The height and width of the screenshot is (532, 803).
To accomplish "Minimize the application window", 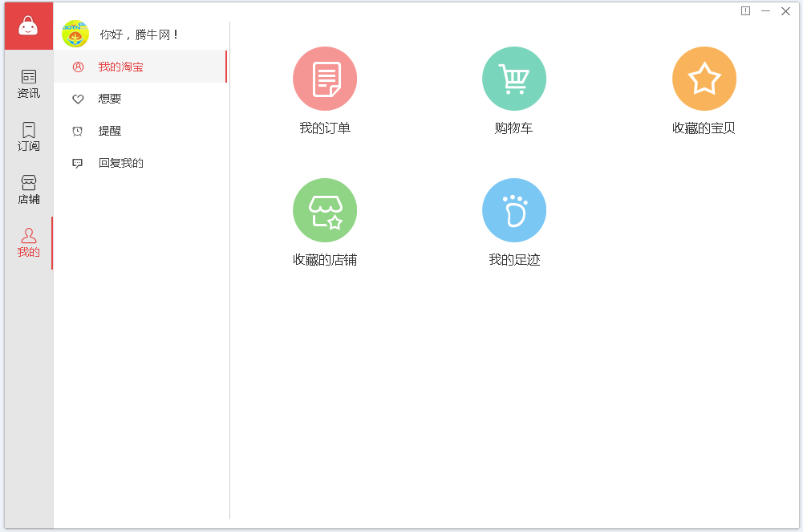I will [x=765, y=11].
